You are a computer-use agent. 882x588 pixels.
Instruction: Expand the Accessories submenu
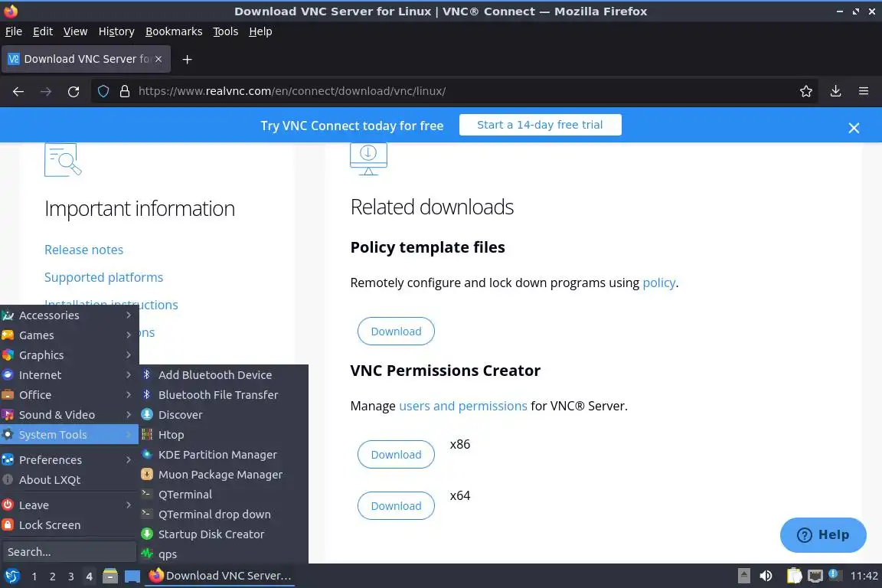click(x=69, y=315)
